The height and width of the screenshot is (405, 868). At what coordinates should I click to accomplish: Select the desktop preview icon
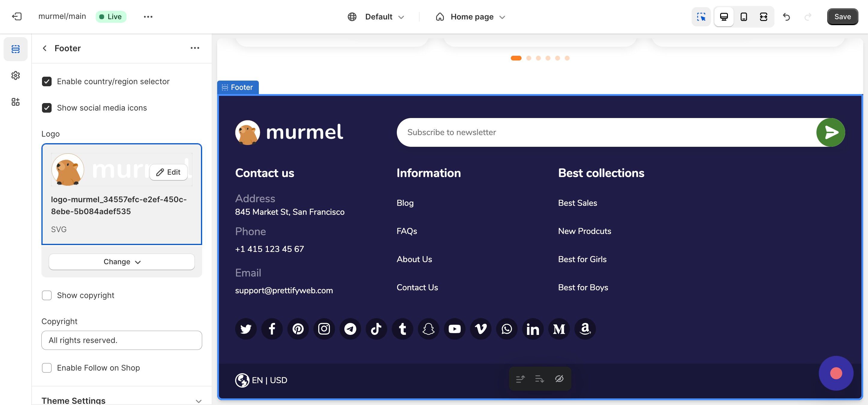tap(724, 16)
